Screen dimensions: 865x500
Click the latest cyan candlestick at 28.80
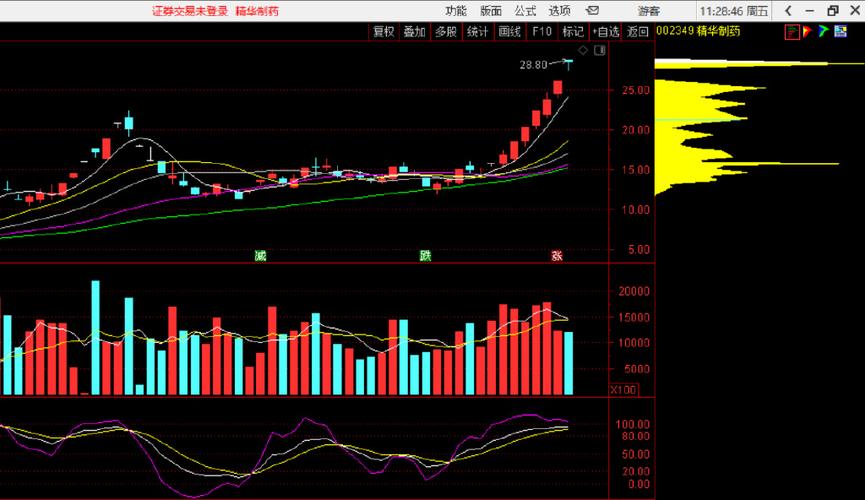pyautogui.click(x=568, y=63)
